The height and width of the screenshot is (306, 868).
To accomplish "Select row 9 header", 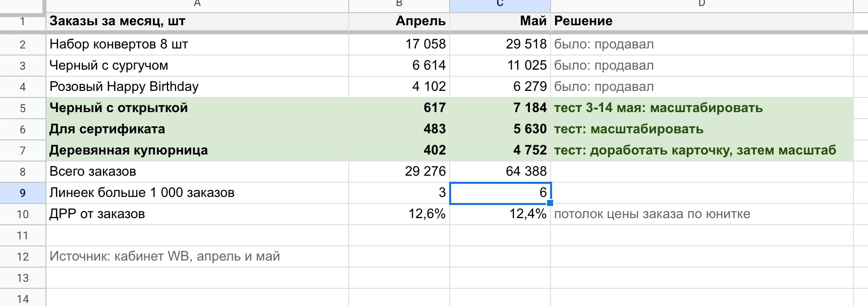I will (23, 193).
